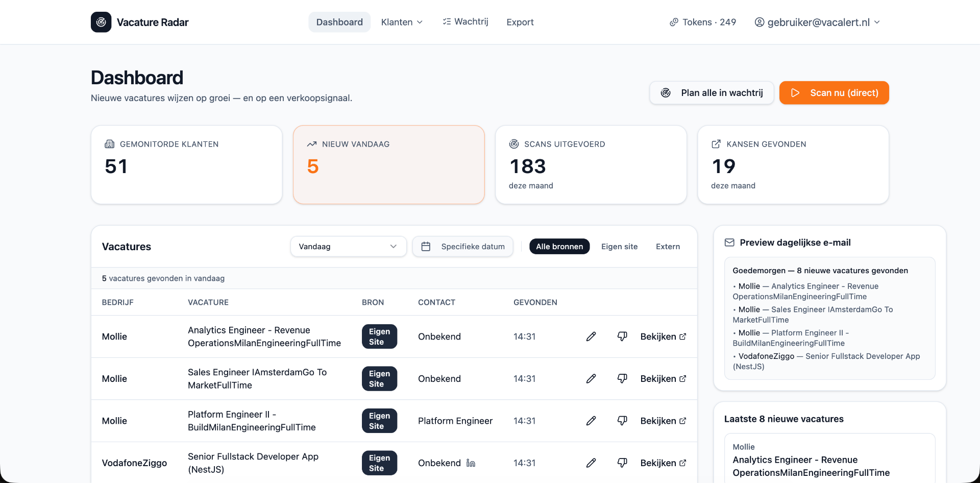Click Bekijken for VodafoneZiggo row
This screenshot has height=483, width=980.
pos(663,463)
